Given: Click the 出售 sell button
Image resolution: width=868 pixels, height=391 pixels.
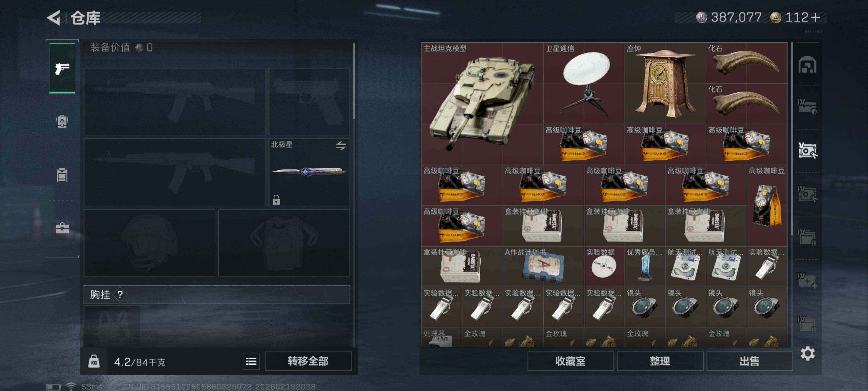Looking at the screenshot, I should 749,361.
